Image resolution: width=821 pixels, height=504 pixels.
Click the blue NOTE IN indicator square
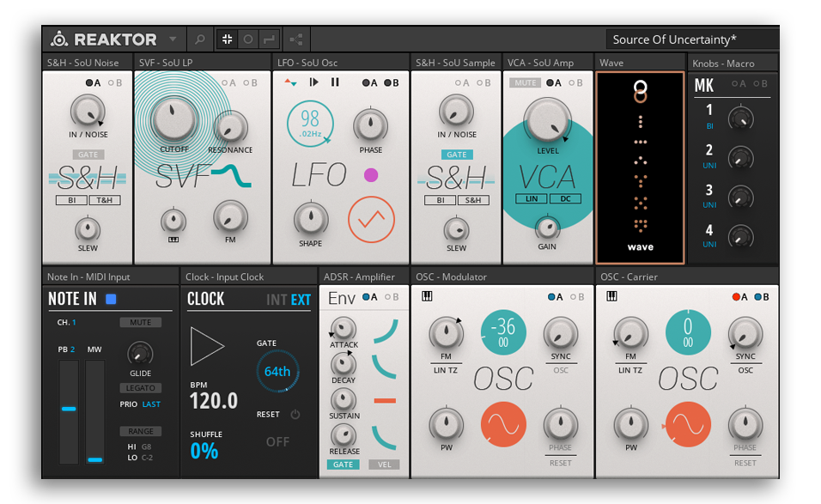click(x=111, y=299)
